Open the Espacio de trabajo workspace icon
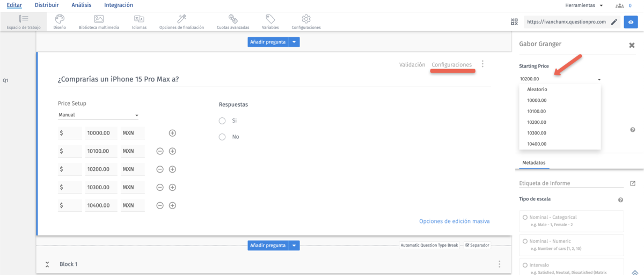Image resolution: width=644 pixels, height=275 pixels. pos(24,19)
